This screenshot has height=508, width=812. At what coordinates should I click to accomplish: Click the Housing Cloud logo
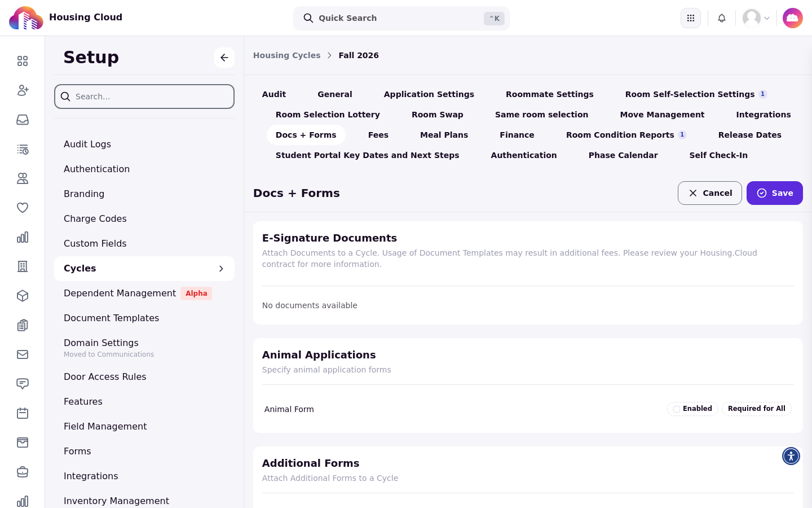point(26,18)
